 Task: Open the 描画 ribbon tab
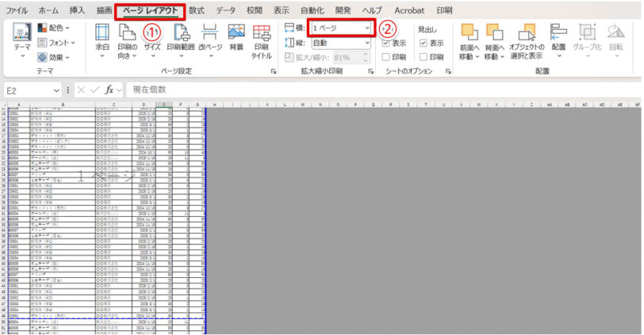point(104,10)
